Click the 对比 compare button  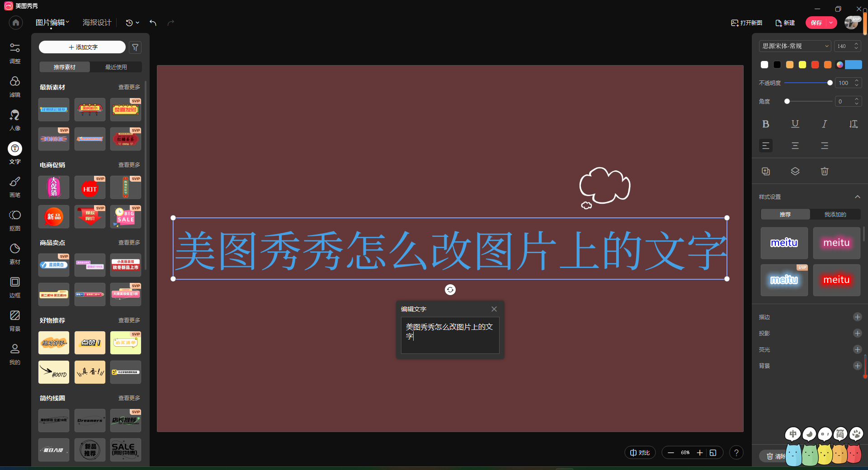point(640,452)
